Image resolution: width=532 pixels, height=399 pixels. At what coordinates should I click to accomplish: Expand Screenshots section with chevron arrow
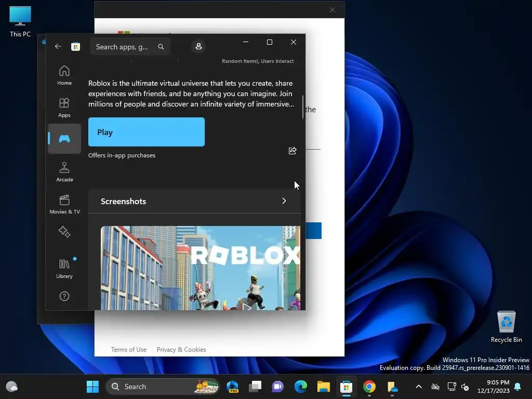[284, 201]
